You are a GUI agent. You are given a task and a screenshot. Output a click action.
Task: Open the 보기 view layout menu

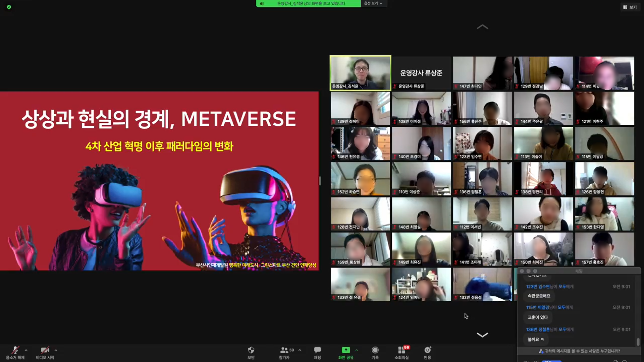tap(630, 7)
